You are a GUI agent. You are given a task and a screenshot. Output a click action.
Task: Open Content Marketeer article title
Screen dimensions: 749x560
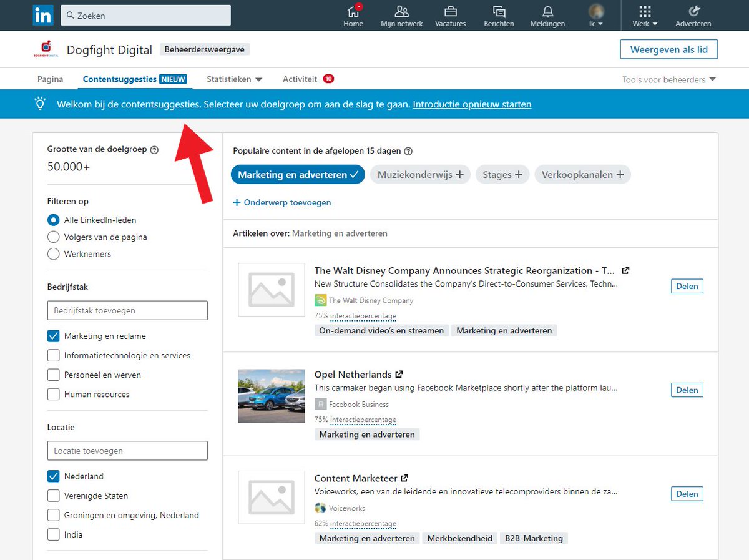tap(356, 478)
